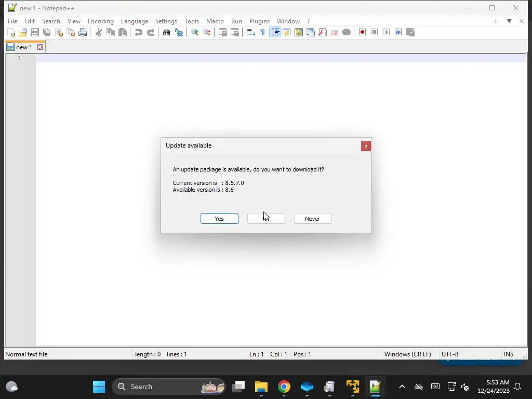Screen dimensions: 532x399
Task: Open the Plugins menu
Action: (259, 21)
